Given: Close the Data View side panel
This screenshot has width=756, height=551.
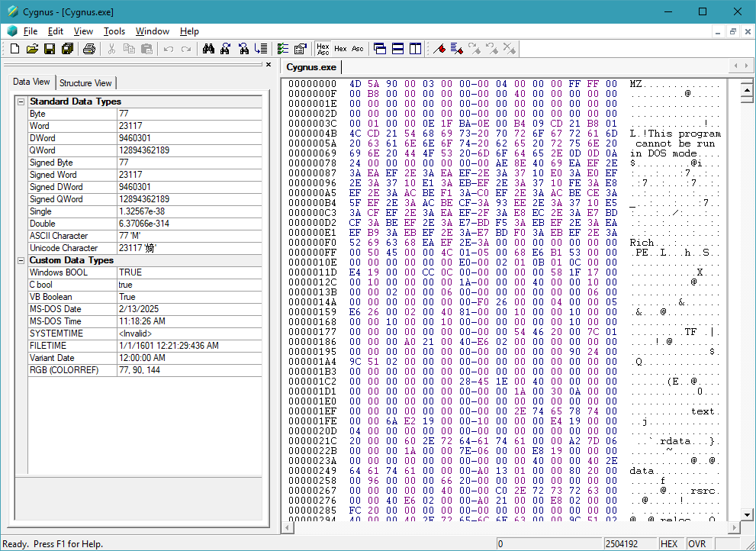Looking at the screenshot, I should pos(269,65).
